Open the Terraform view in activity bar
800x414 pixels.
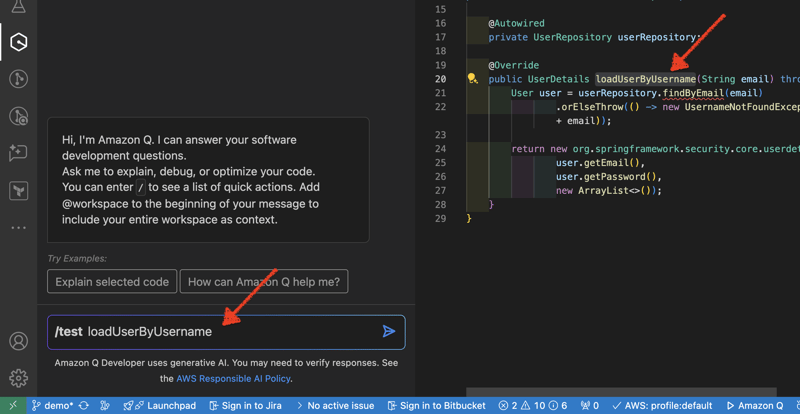tap(18, 190)
